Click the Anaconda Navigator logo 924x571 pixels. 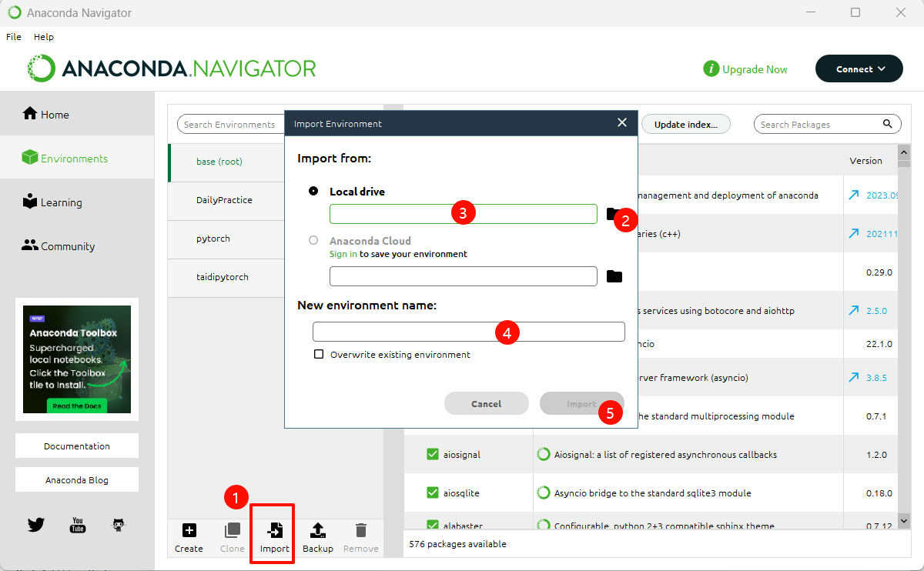pyautogui.click(x=172, y=68)
